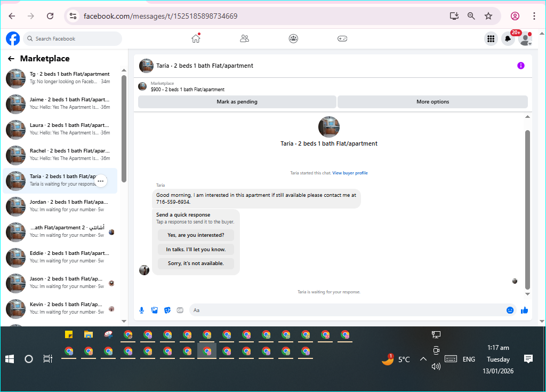Open the Friends icon in top navigation
The width and height of the screenshot is (546, 392).
pos(244,38)
